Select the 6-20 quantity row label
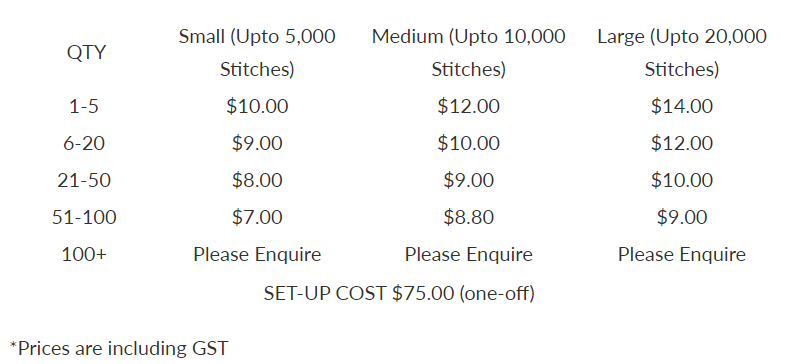Image resolution: width=804 pixels, height=364 pixels. (84, 143)
